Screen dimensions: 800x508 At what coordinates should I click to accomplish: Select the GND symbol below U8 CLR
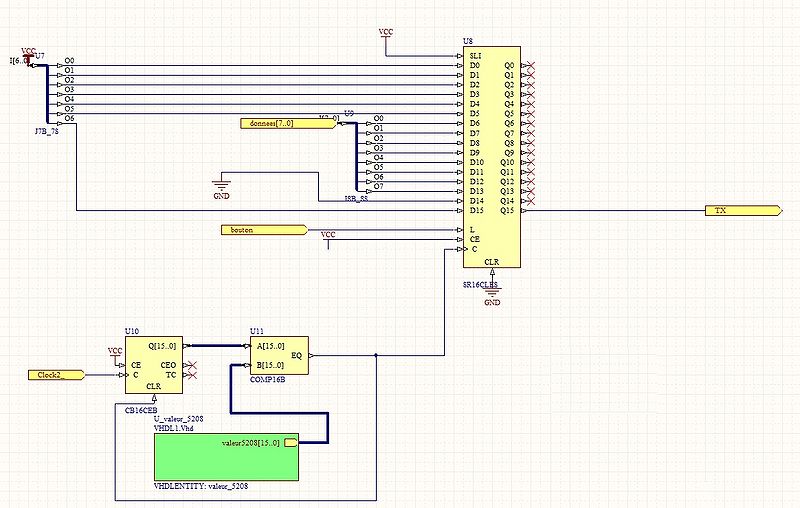(x=491, y=292)
